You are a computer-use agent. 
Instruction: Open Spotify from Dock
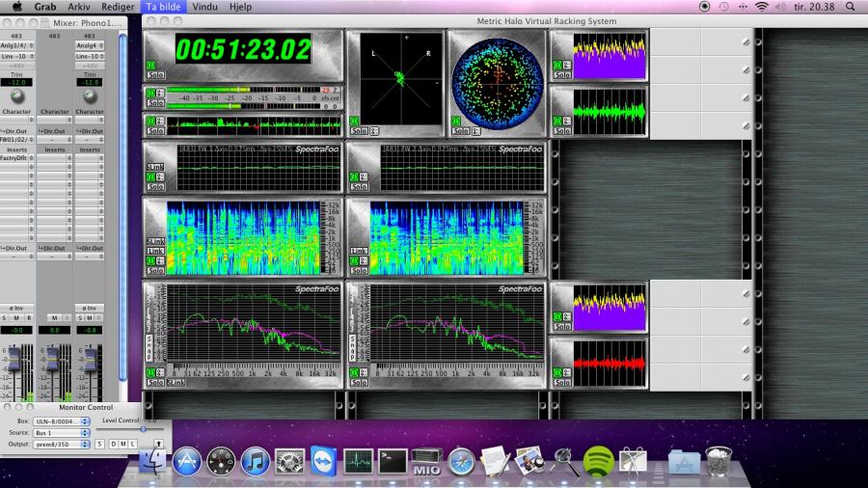point(598,461)
